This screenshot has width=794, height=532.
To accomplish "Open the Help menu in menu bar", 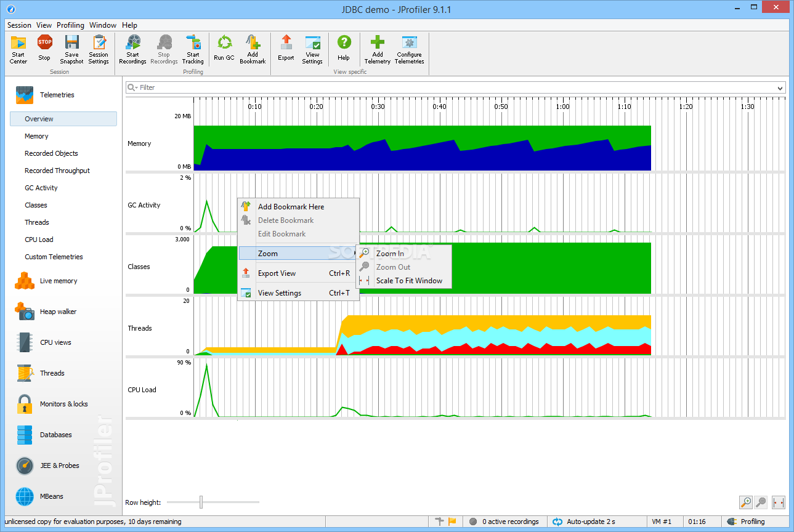I will tap(129, 25).
